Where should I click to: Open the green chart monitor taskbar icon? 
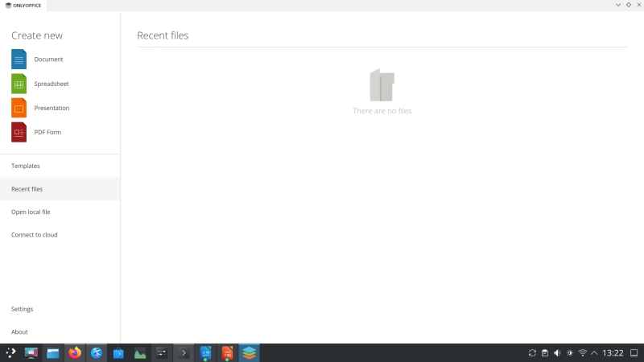coord(140,353)
